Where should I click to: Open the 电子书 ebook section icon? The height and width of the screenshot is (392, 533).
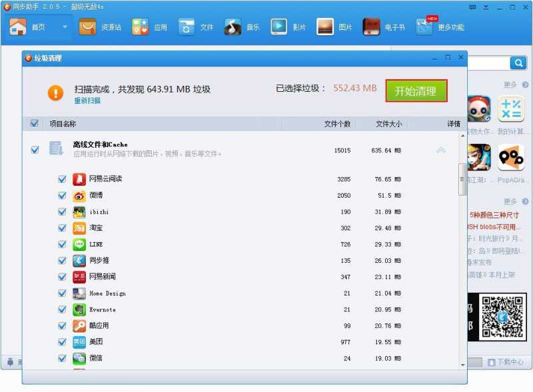(x=371, y=27)
